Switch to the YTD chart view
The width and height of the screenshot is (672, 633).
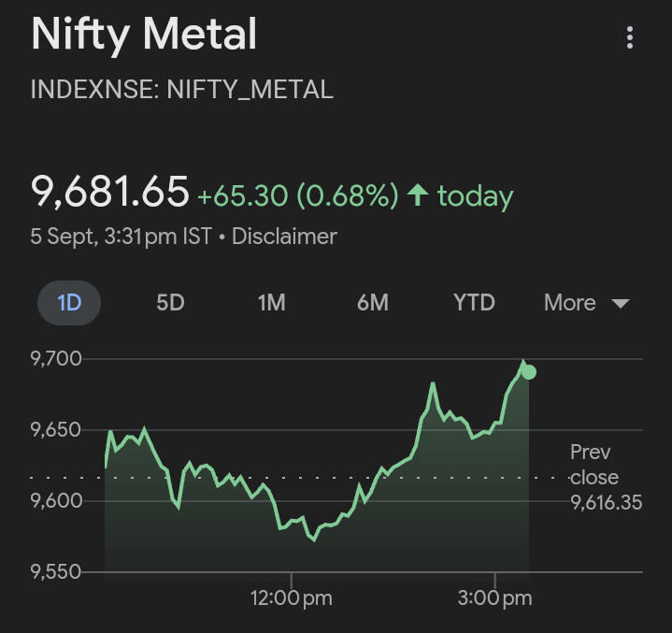(x=474, y=303)
